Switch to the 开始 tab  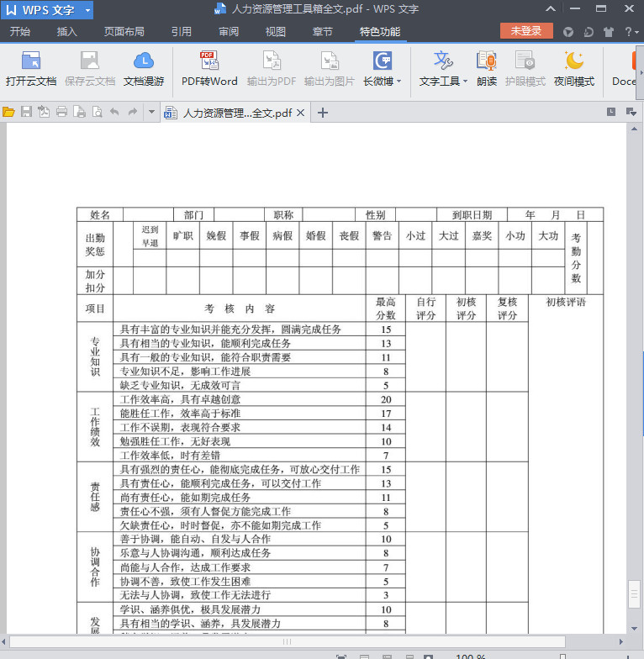pyautogui.click(x=20, y=32)
